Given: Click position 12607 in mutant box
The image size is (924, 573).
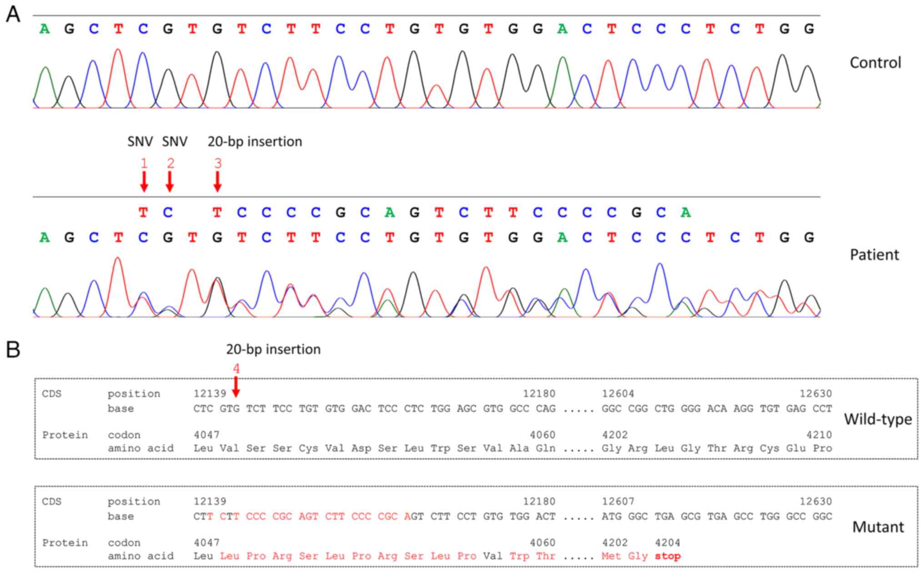Looking at the screenshot, I should point(618,501).
